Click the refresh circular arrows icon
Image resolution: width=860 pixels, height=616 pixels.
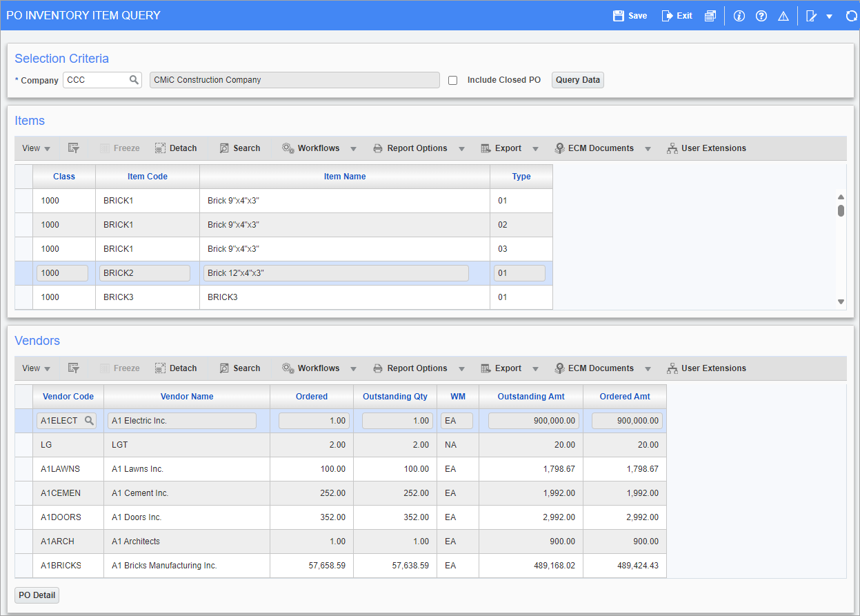pos(851,16)
